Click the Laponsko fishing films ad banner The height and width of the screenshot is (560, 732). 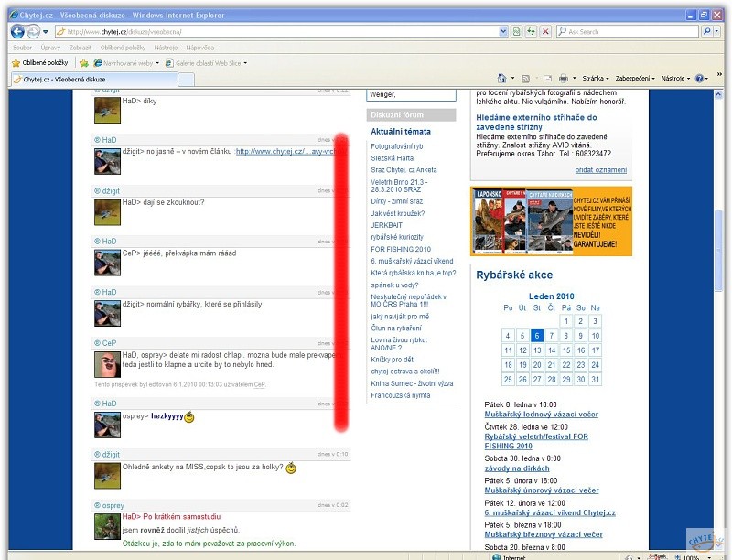551,221
